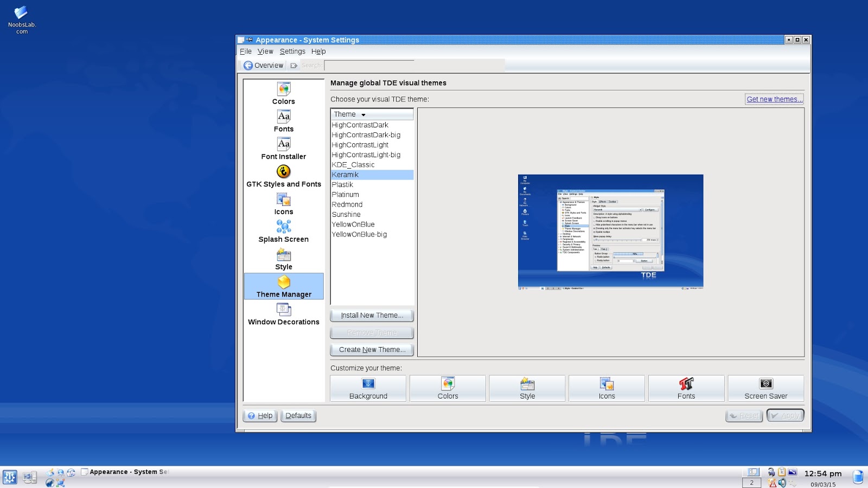Select the Plastik theme in the list
868x488 pixels.
(x=343, y=184)
